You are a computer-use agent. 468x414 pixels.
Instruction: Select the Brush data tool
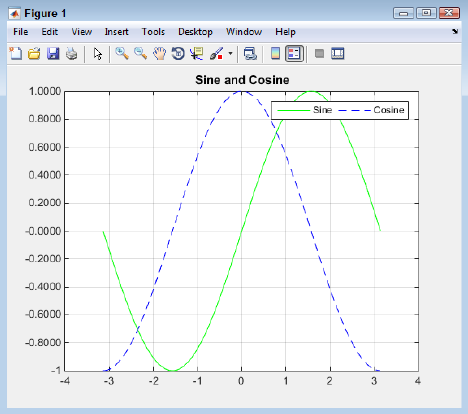(217, 53)
